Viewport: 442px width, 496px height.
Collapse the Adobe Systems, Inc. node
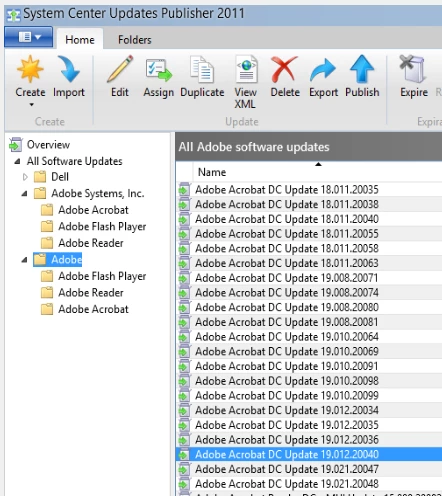click(24, 193)
